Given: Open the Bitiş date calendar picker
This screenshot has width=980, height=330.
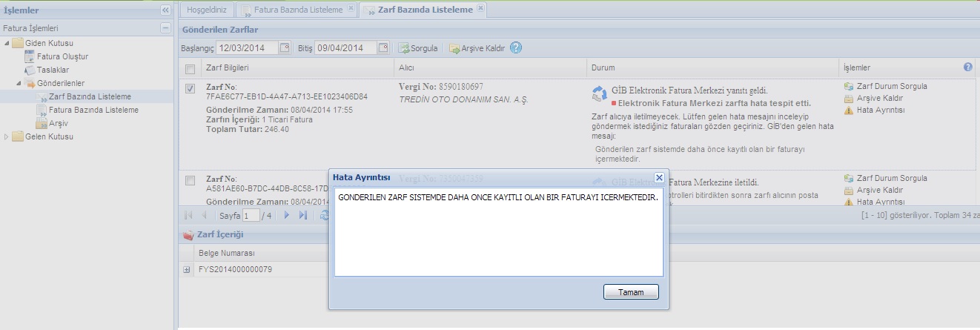Looking at the screenshot, I should point(383,48).
